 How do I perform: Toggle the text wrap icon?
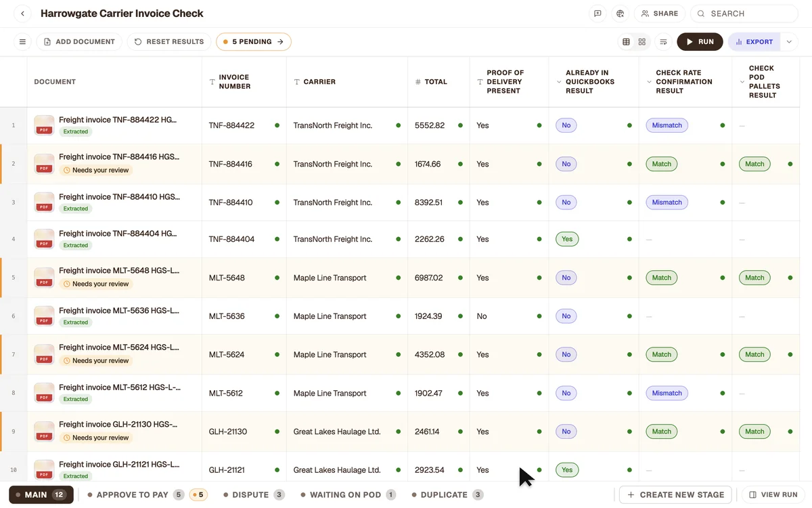[663, 42]
